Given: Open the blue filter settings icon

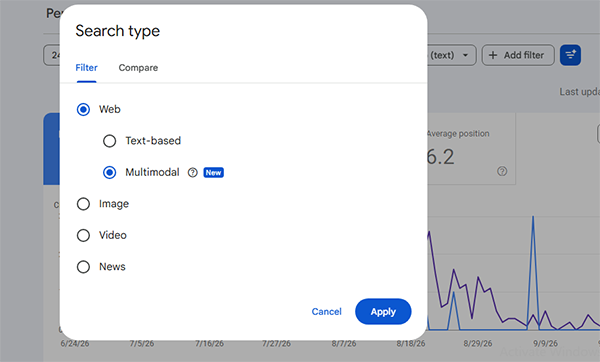Looking at the screenshot, I should click(571, 55).
